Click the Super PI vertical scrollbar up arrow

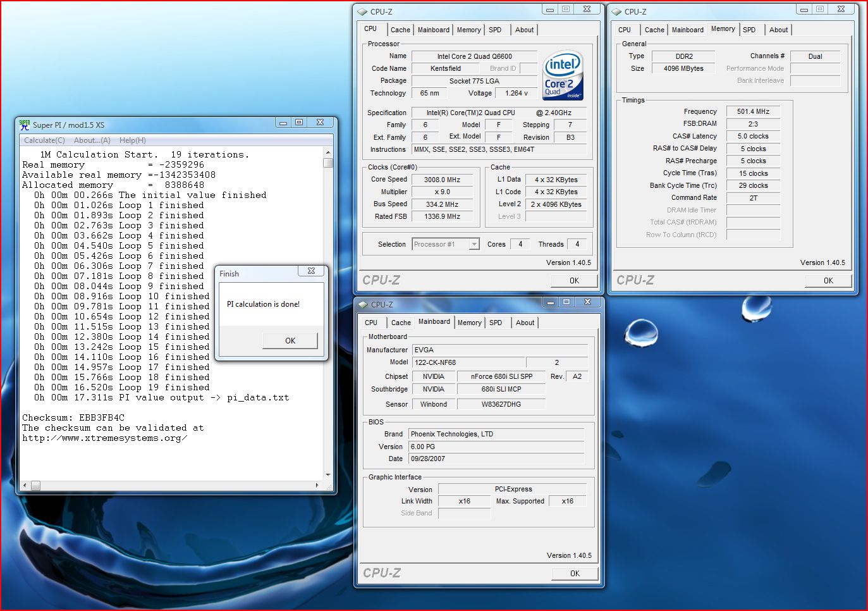(x=328, y=152)
